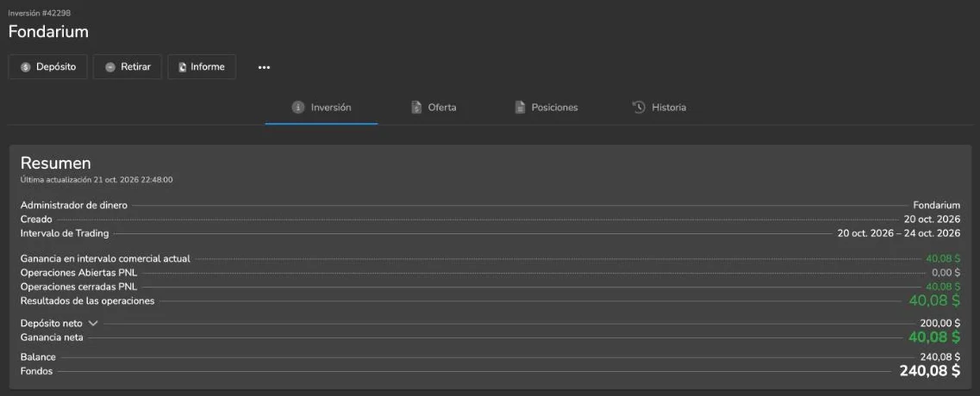Click the 0,00 $ open operations value

pyautogui.click(x=946, y=272)
